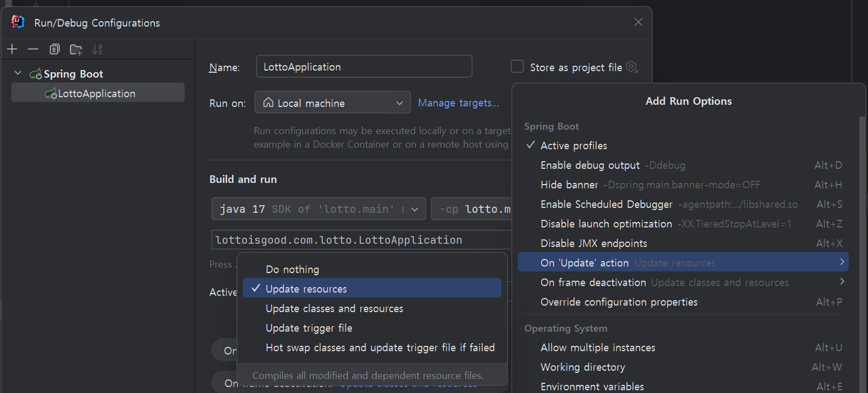Open project file storage settings gear
Screen dimensions: 868x393
pyautogui.click(x=631, y=67)
